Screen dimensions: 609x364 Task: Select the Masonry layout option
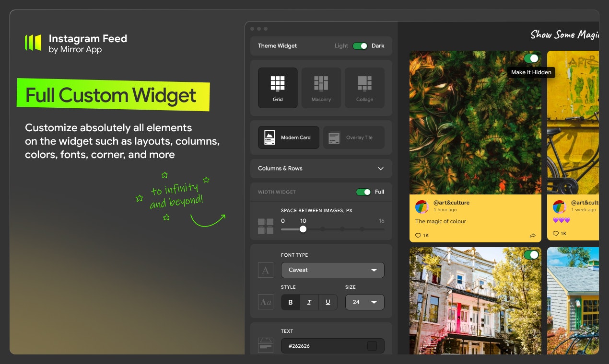coord(321,88)
